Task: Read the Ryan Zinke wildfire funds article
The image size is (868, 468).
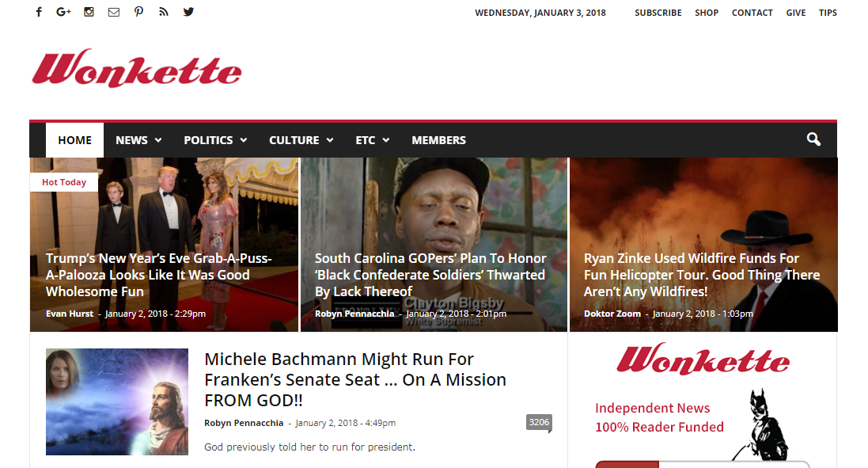Action: pyautogui.click(x=702, y=275)
